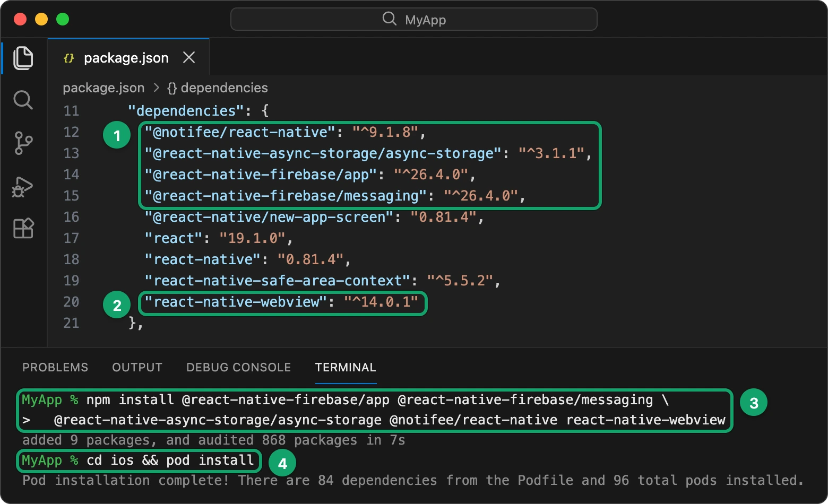Click the "cd ios && pod install" terminal command

[x=170, y=460]
